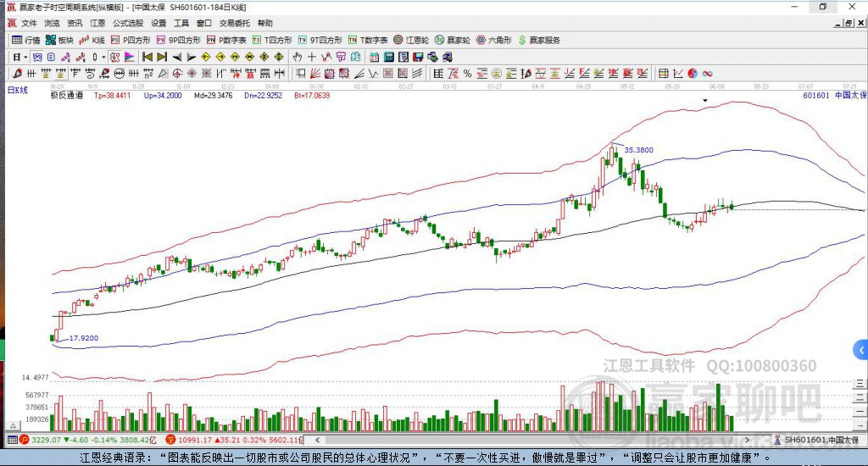The height and width of the screenshot is (466, 868).
Task: Click the Up=34.2000 indicator value
Action: 163,95
